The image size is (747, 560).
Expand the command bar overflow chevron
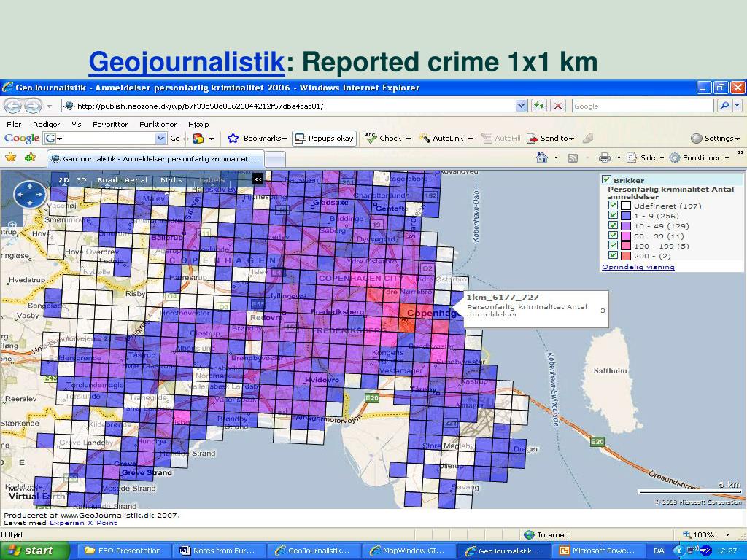[740, 153]
